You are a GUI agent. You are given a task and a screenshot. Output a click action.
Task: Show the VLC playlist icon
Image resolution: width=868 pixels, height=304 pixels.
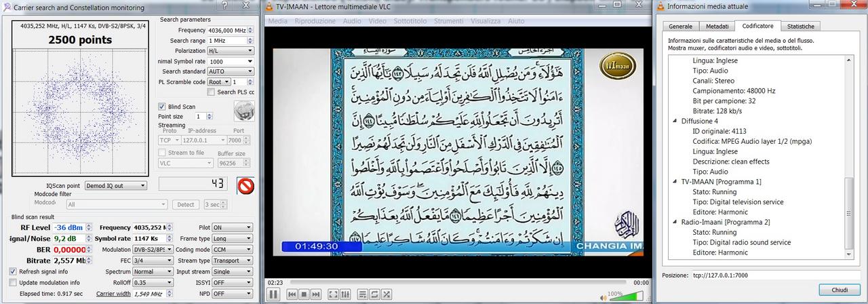point(362,294)
